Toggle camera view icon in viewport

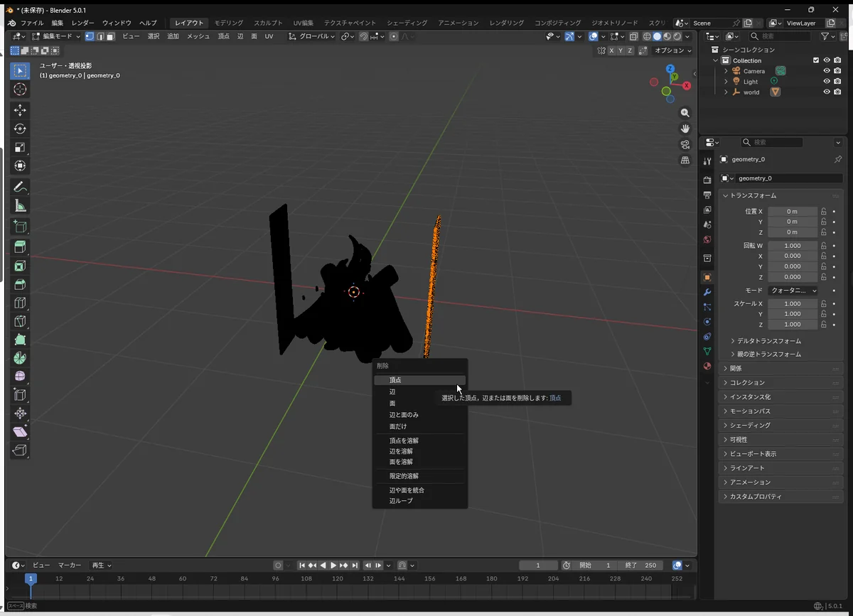pos(685,144)
